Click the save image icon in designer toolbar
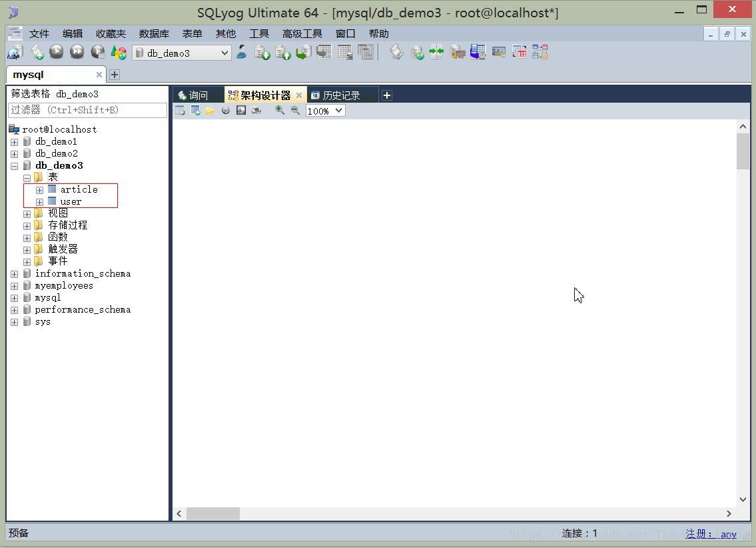This screenshot has width=756, height=548. click(241, 111)
